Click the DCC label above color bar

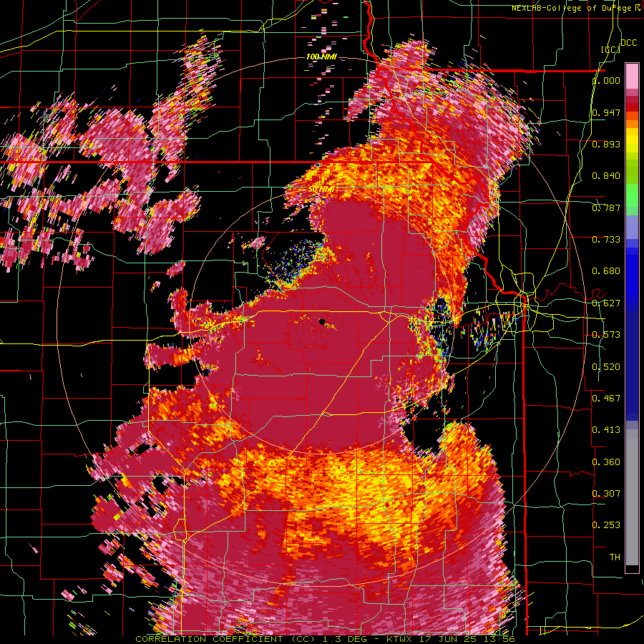(x=628, y=43)
